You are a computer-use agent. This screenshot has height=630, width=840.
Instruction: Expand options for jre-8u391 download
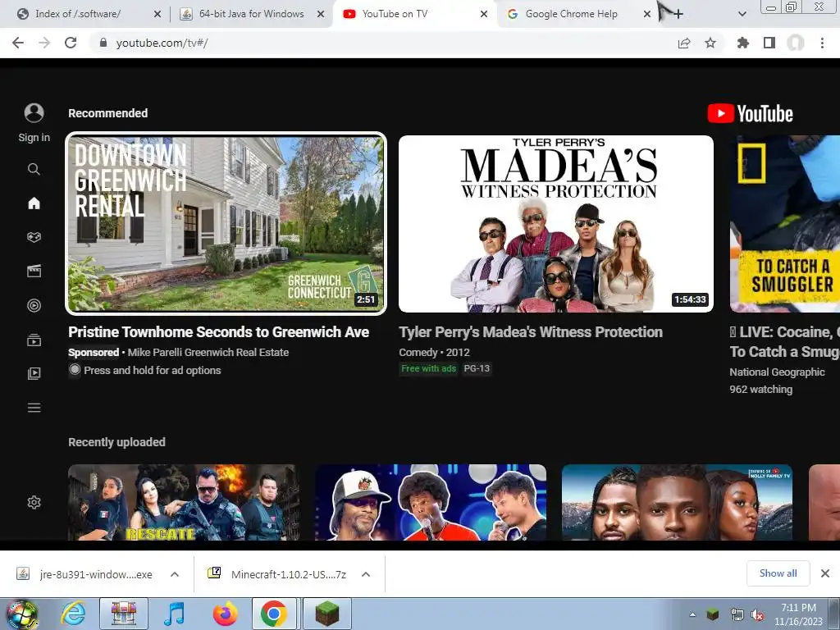click(x=175, y=574)
